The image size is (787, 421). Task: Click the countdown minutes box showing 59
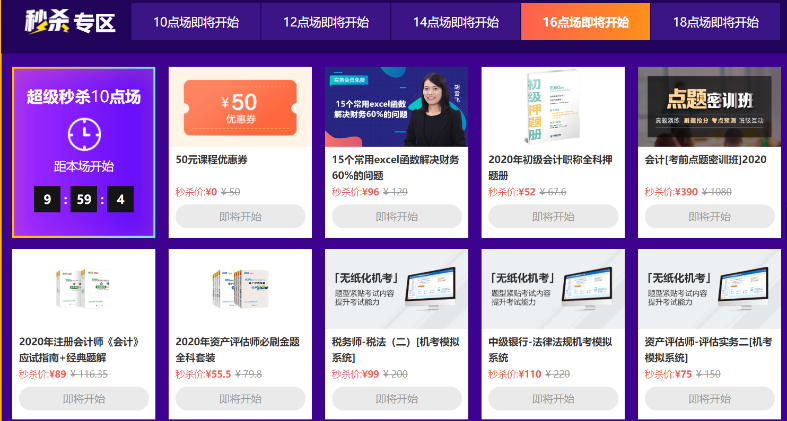(84, 199)
